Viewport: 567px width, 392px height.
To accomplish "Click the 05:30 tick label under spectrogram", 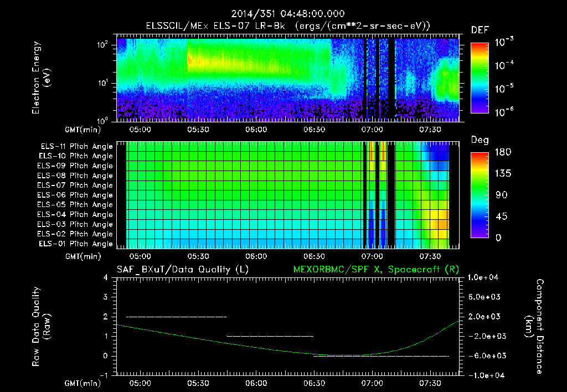I will pyautogui.click(x=198, y=130).
